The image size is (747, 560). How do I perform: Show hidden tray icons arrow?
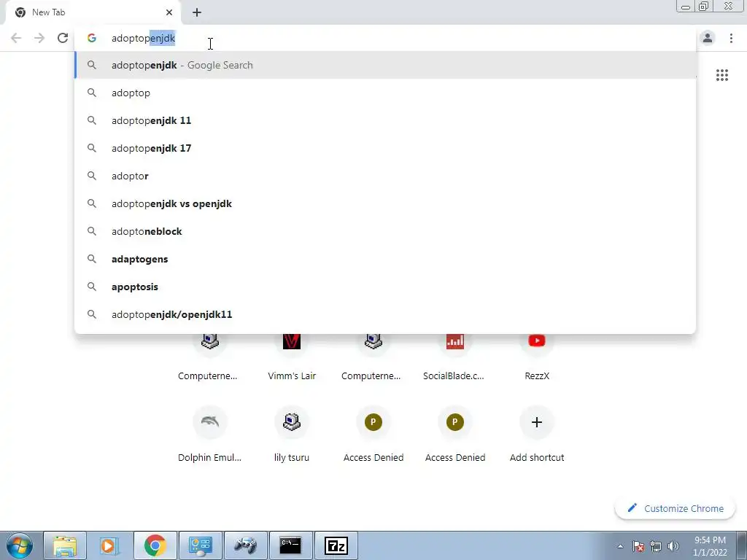tap(620, 546)
